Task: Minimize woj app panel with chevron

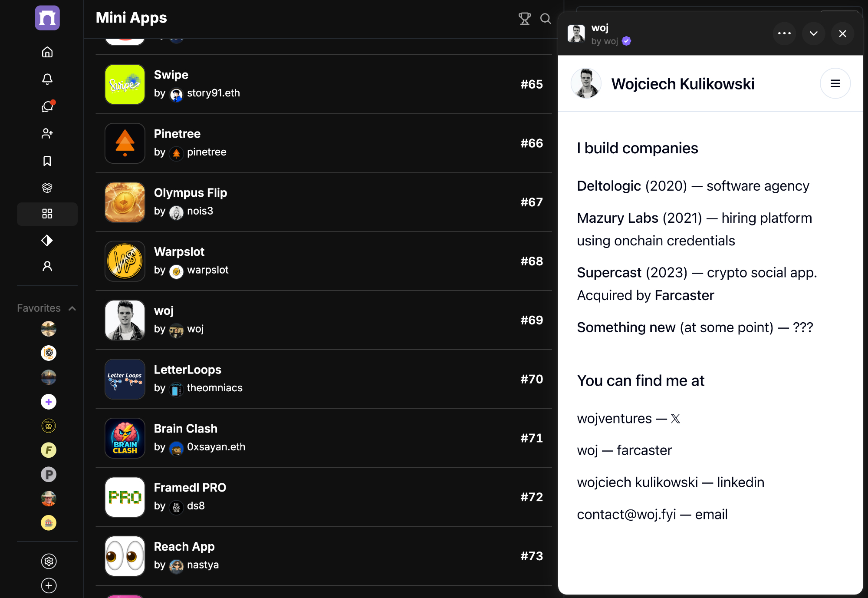Action: 813,33
